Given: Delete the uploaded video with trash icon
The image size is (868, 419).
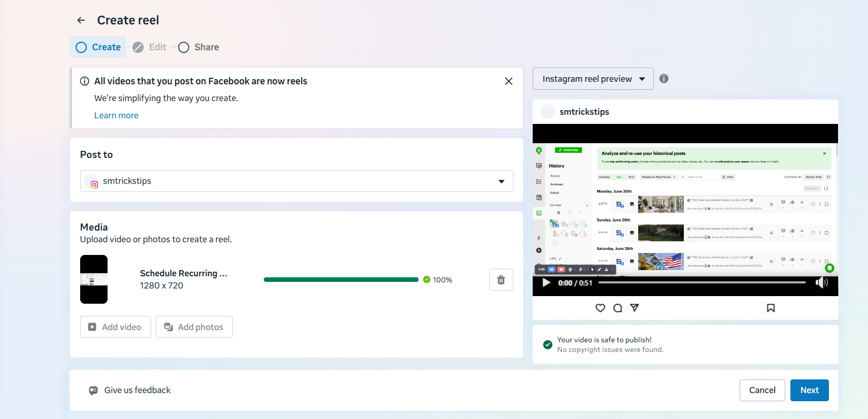Looking at the screenshot, I should (x=501, y=280).
